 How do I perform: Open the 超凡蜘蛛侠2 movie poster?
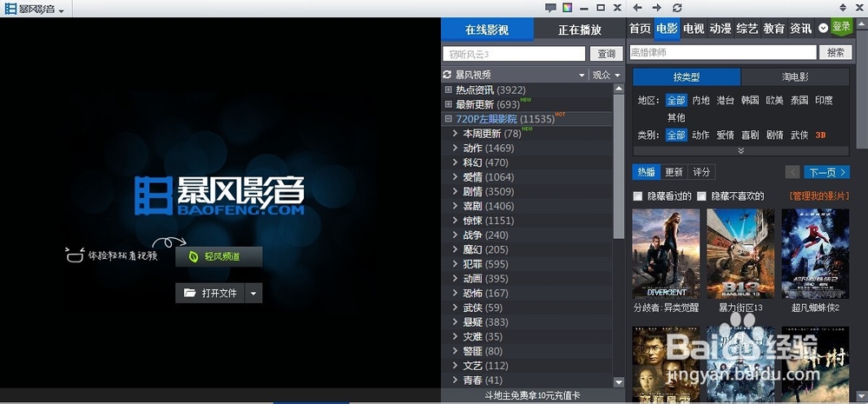pyautogui.click(x=815, y=254)
